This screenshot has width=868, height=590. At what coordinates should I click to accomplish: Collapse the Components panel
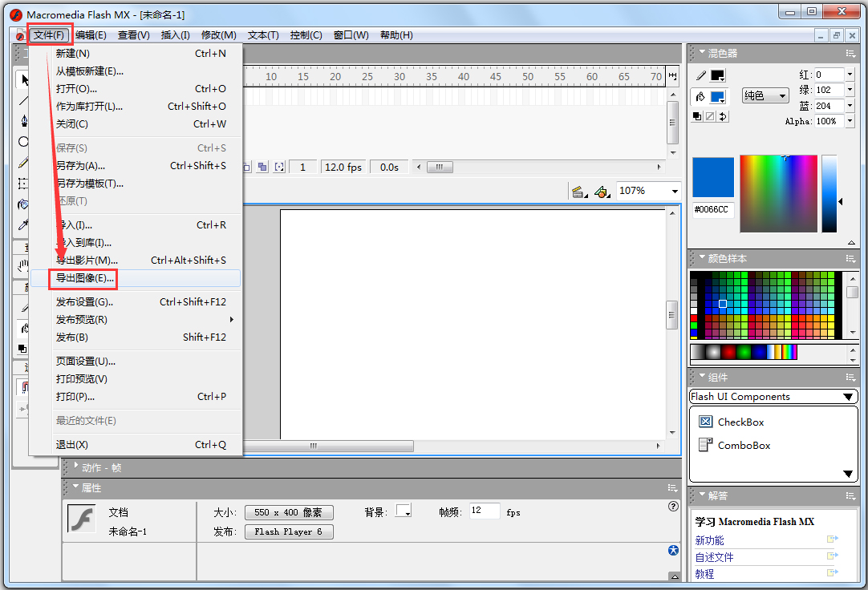(702, 376)
